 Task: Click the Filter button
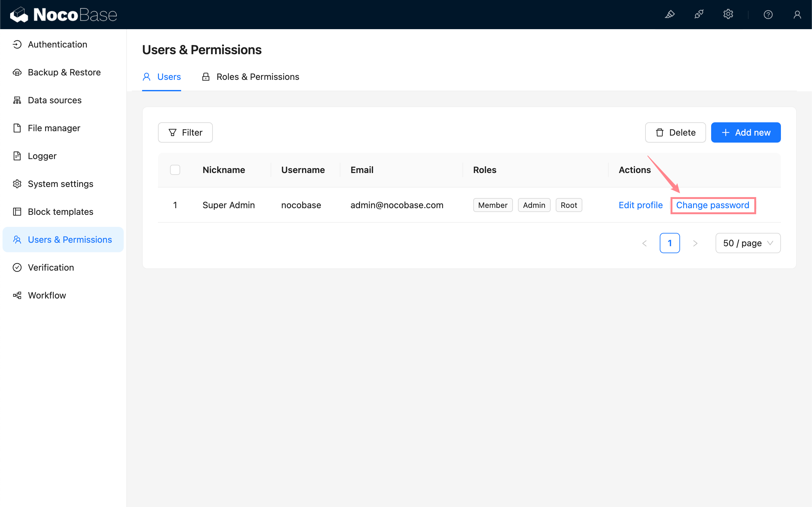185,132
